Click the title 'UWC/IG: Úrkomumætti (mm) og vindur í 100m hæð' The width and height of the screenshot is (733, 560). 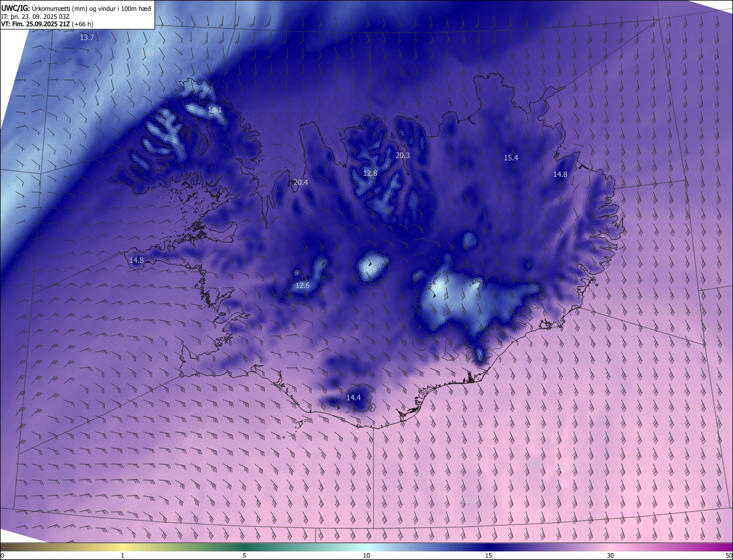tap(76, 7)
